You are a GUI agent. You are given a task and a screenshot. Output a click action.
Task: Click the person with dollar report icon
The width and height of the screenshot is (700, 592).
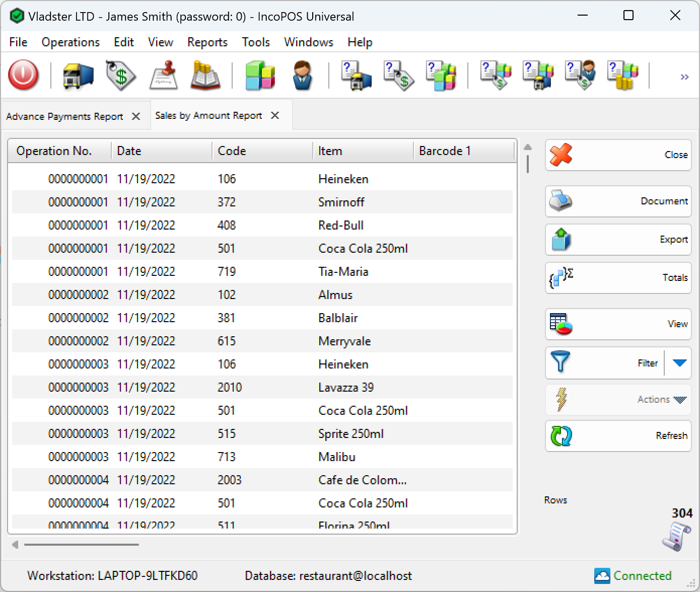[581, 76]
